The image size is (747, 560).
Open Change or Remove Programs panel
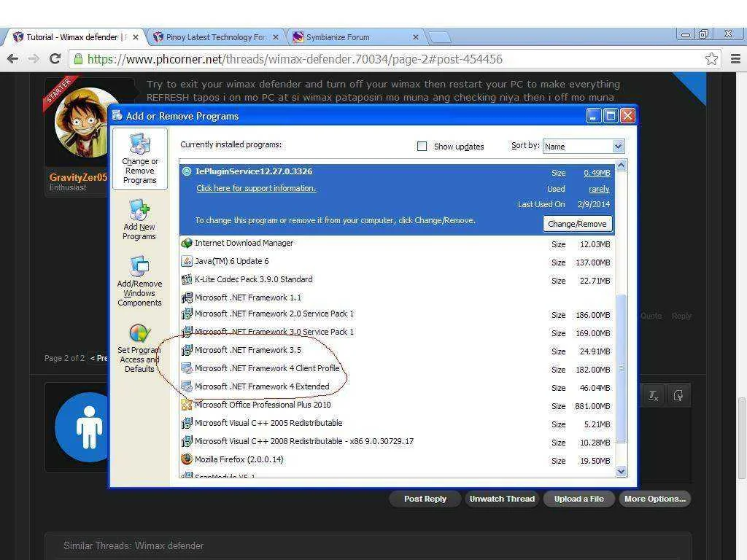pyautogui.click(x=139, y=158)
